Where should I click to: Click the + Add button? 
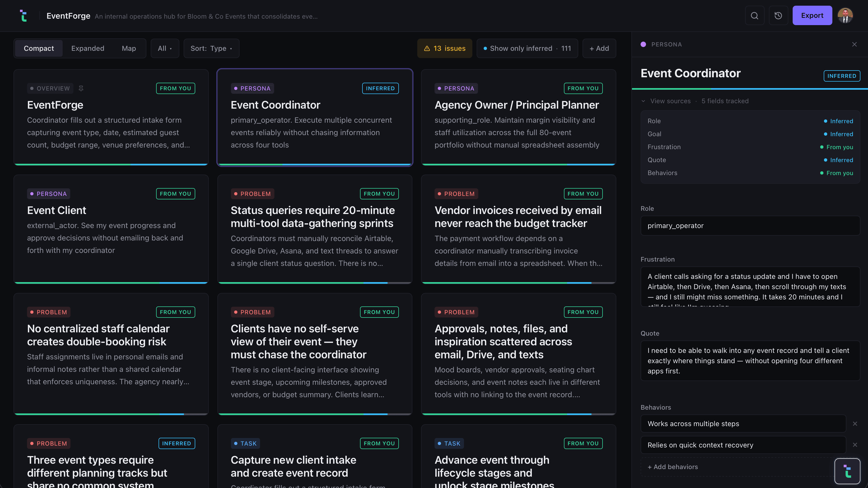599,48
